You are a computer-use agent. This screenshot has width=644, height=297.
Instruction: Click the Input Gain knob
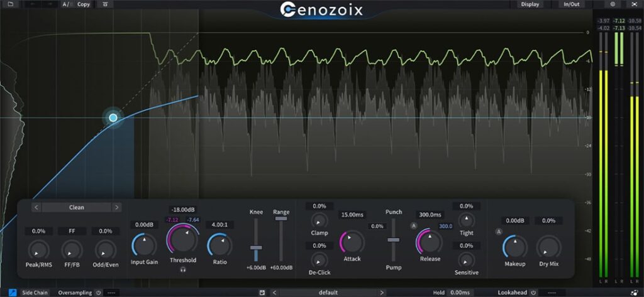(x=144, y=246)
